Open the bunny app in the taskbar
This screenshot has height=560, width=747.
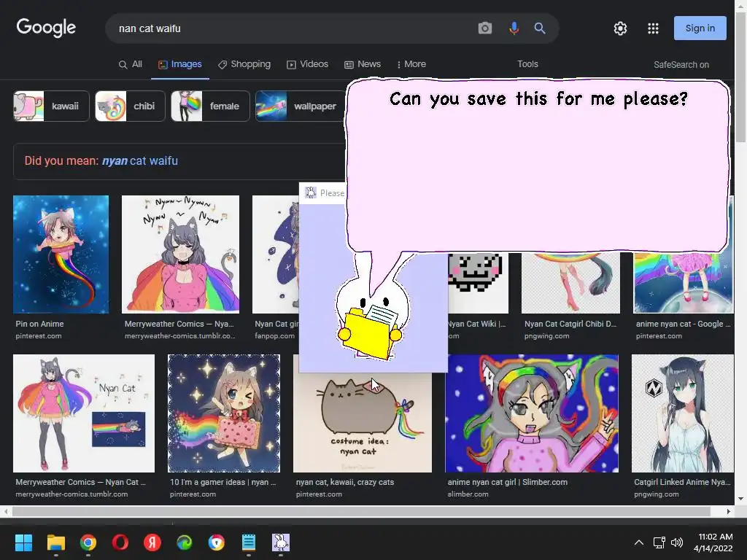coord(281,542)
